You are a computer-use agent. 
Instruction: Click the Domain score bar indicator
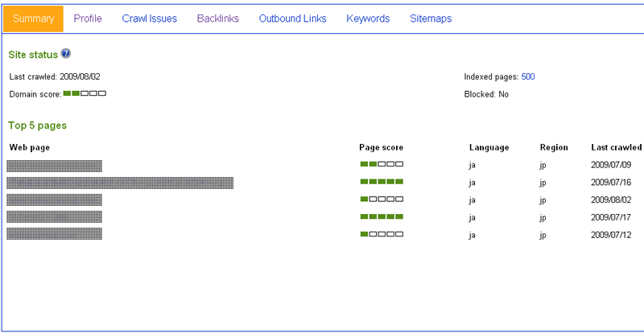coord(85,93)
